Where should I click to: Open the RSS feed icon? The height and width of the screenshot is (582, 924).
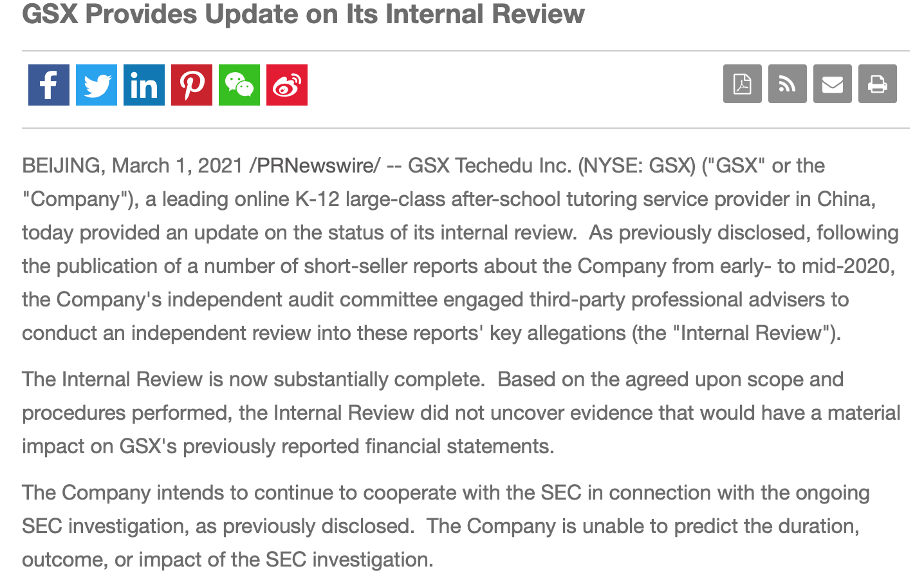click(x=788, y=84)
